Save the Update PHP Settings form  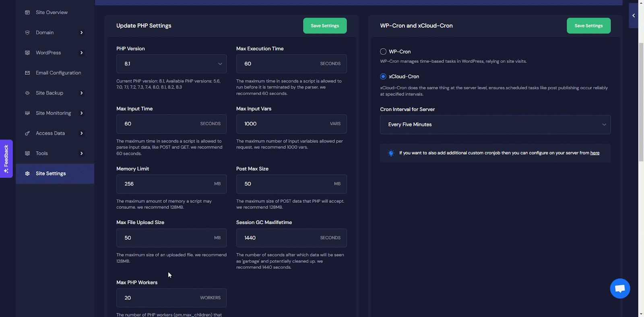(x=324, y=26)
